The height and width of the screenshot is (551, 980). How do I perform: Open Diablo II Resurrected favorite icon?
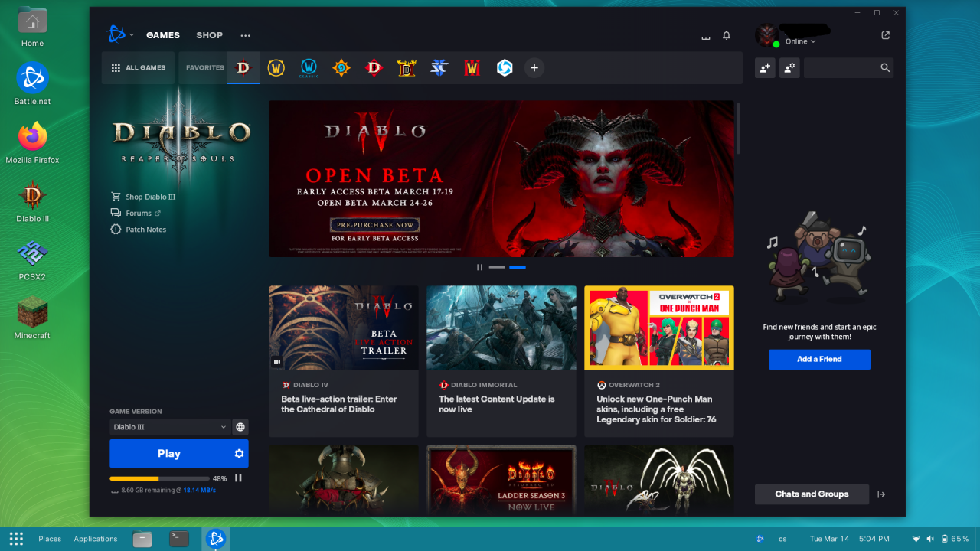point(406,68)
